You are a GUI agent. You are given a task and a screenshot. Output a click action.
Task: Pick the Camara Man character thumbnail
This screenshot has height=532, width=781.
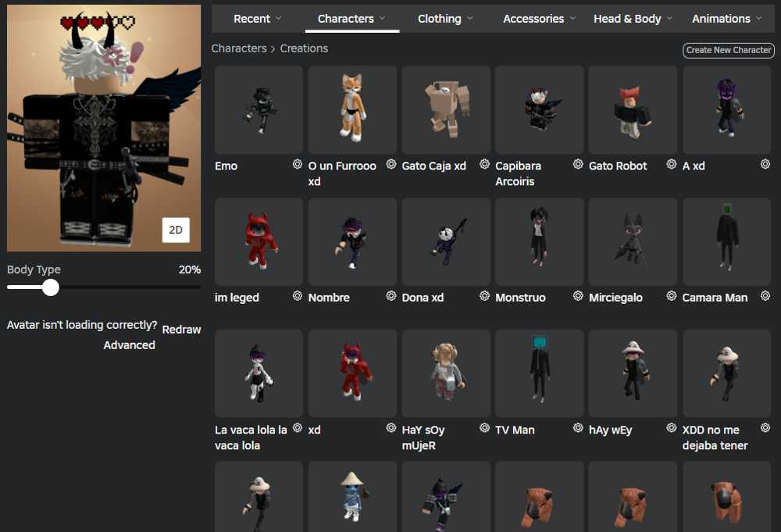pyautogui.click(x=726, y=241)
